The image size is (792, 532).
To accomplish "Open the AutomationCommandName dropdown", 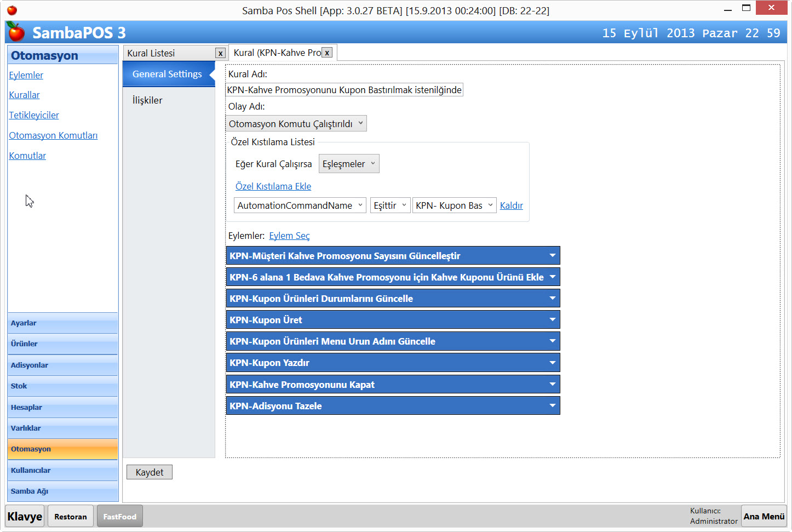I will pos(300,205).
